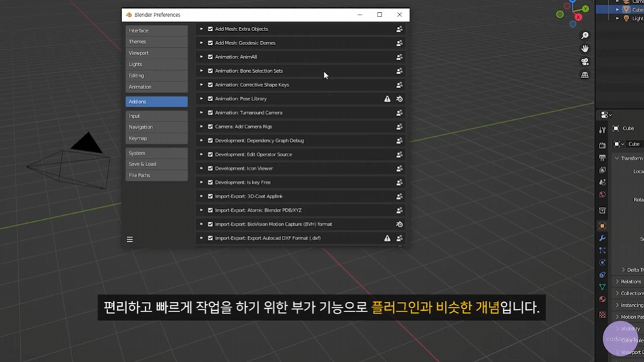Image resolution: width=644 pixels, height=362 pixels.
Task: Toggle camera view icon in viewport
Action: point(585,62)
